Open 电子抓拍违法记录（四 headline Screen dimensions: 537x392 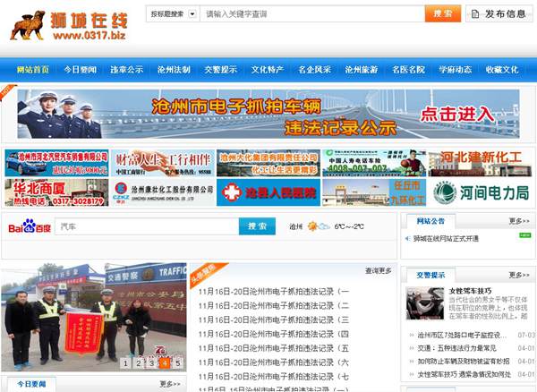coord(274,334)
